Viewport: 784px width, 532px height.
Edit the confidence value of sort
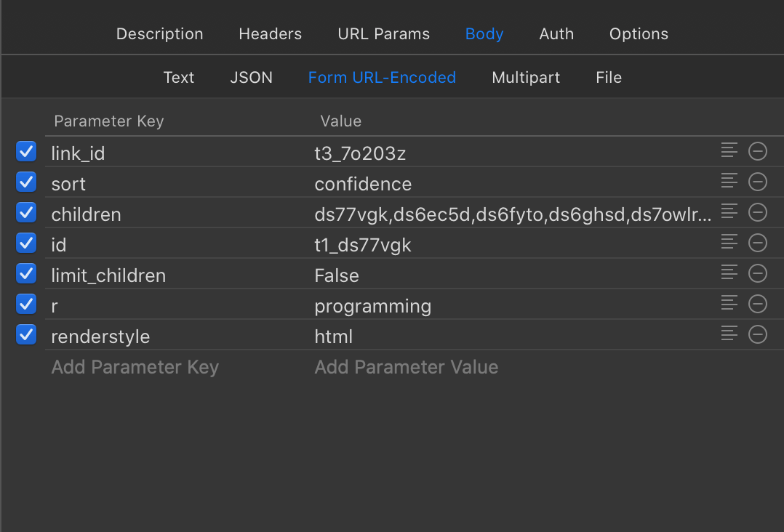(363, 185)
